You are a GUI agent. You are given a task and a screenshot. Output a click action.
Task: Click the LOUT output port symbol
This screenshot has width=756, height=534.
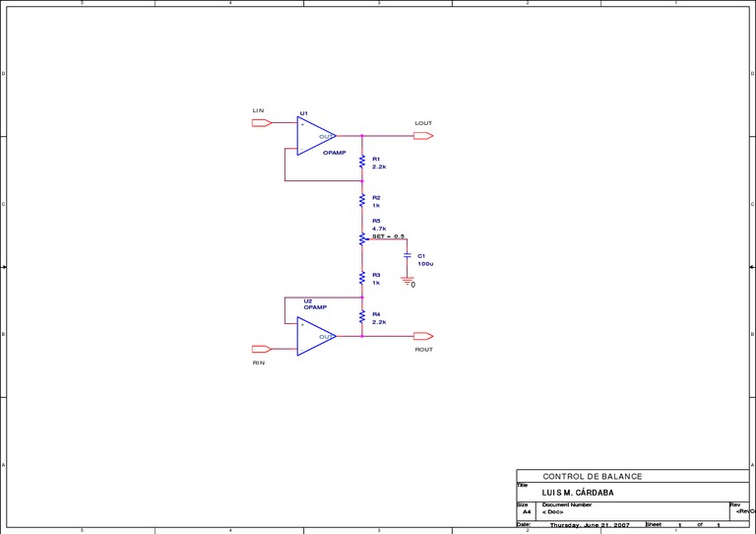tap(423, 136)
